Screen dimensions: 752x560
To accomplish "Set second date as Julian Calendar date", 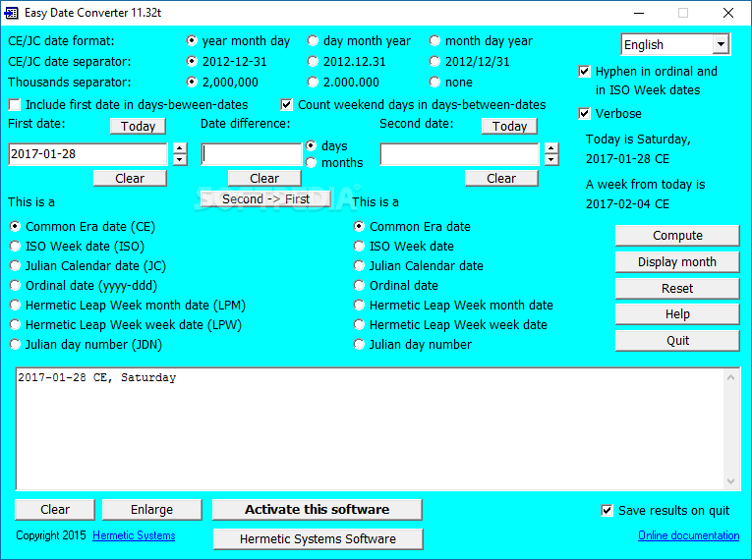I will pyautogui.click(x=359, y=266).
